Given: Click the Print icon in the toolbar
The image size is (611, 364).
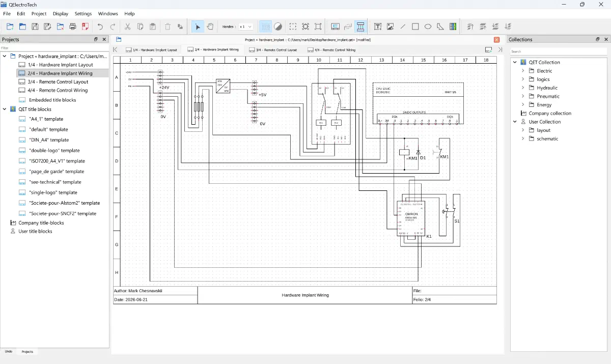Looking at the screenshot, I should (x=73, y=26).
